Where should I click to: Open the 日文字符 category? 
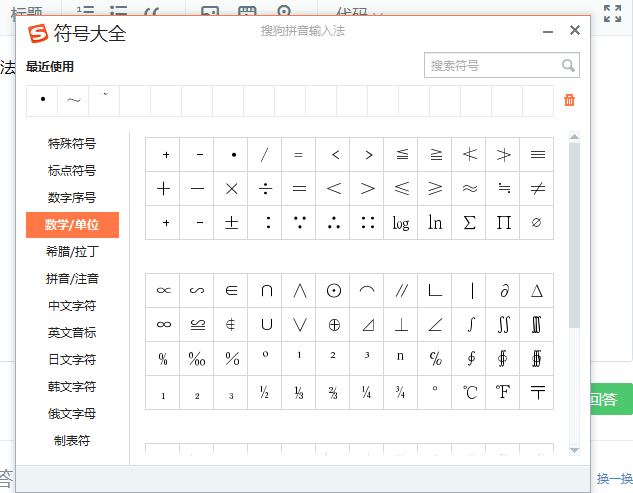pyautogui.click(x=72, y=359)
